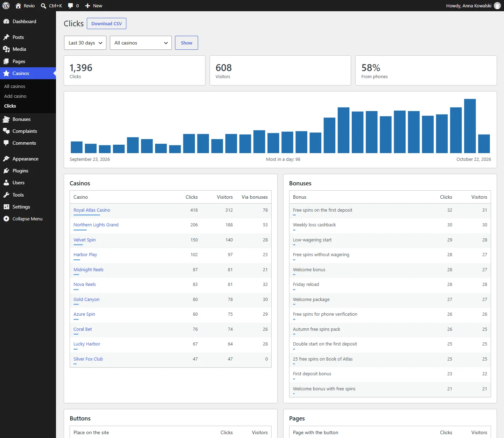Viewport: 504px width, 438px height.
Task: Click the Casinos star icon
Action: coord(6,73)
